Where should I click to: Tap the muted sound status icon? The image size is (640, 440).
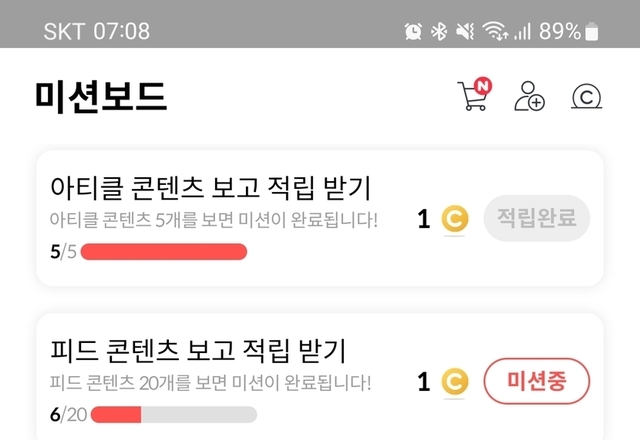[x=464, y=31]
